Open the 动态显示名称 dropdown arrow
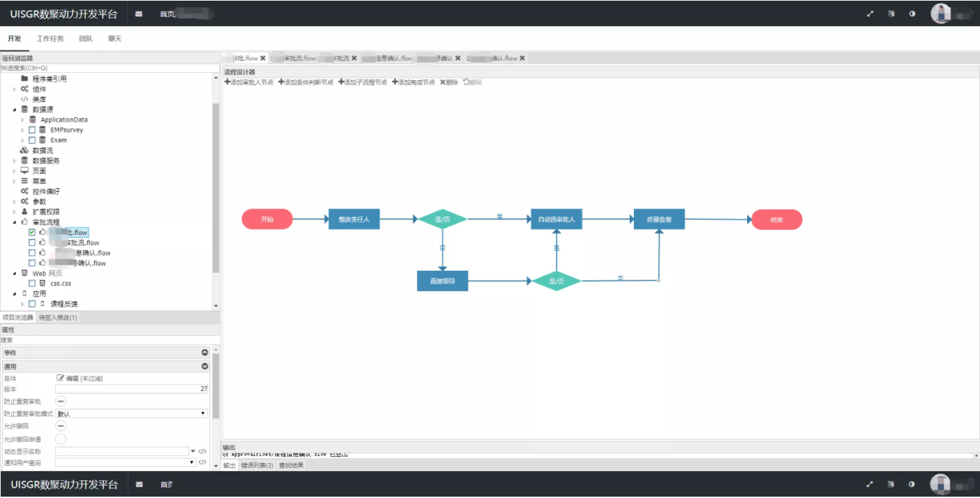Image resolution: width=980 pixels, height=498 pixels. pyautogui.click(x=192, y=451)
